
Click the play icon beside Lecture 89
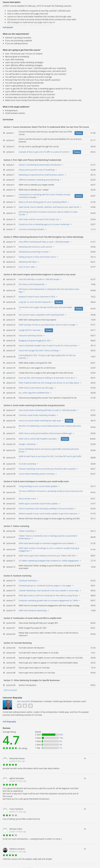4,685
